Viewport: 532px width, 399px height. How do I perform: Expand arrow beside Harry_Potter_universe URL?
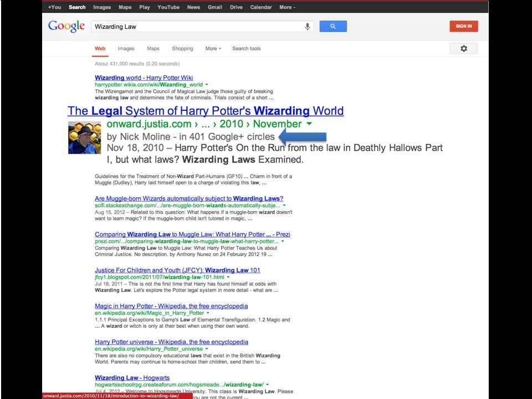pos(206,349)
